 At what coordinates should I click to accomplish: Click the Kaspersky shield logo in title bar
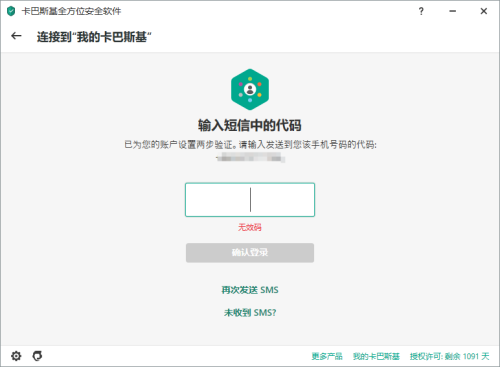[11, 11]
